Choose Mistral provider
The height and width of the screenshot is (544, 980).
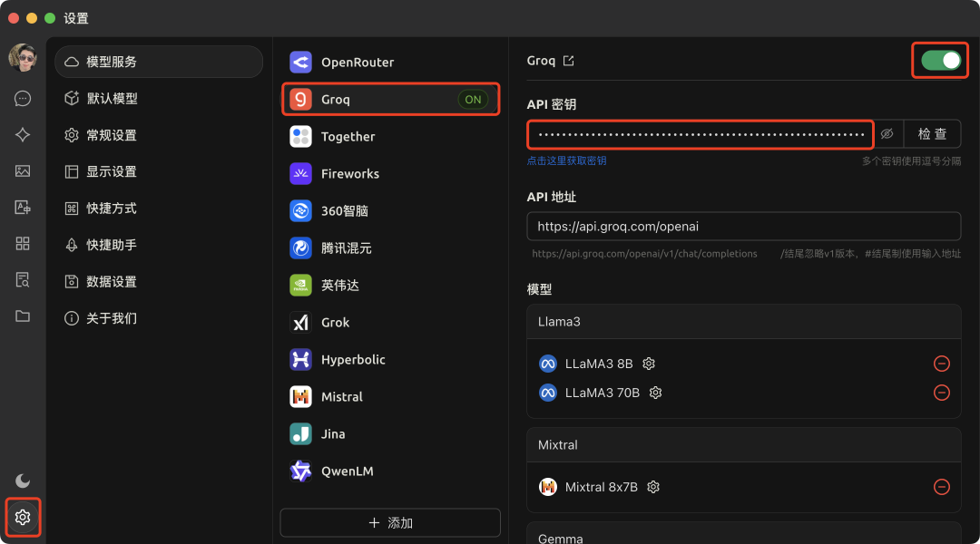click(390, 396)
